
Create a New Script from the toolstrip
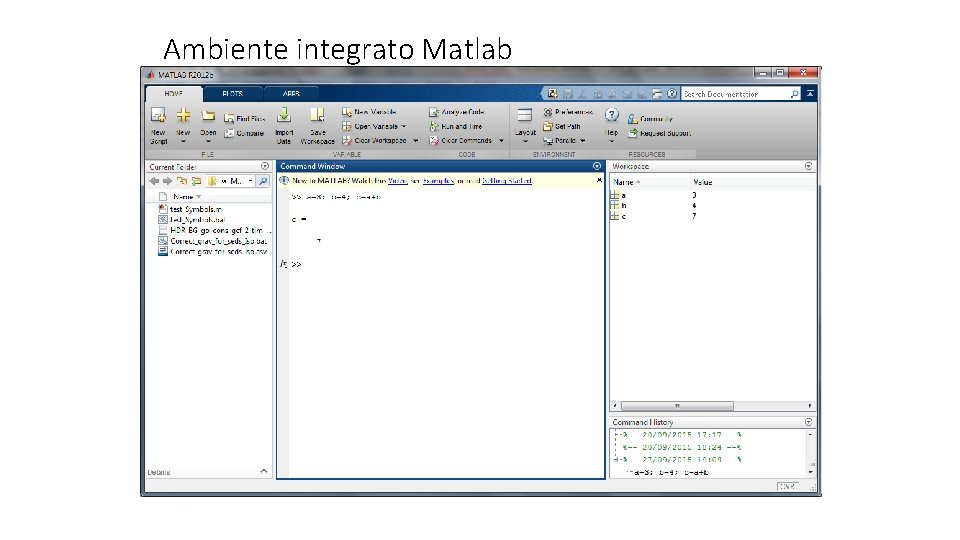point(159,126)
